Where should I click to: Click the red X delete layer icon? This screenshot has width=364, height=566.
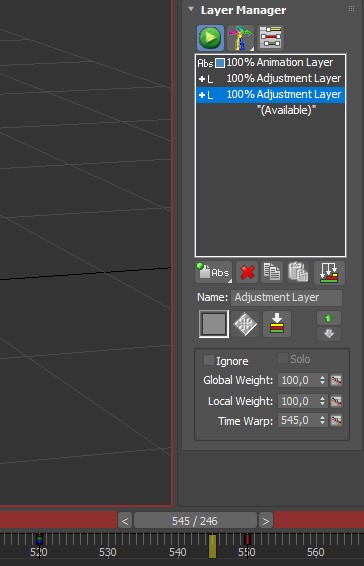(x=247, y=272)
